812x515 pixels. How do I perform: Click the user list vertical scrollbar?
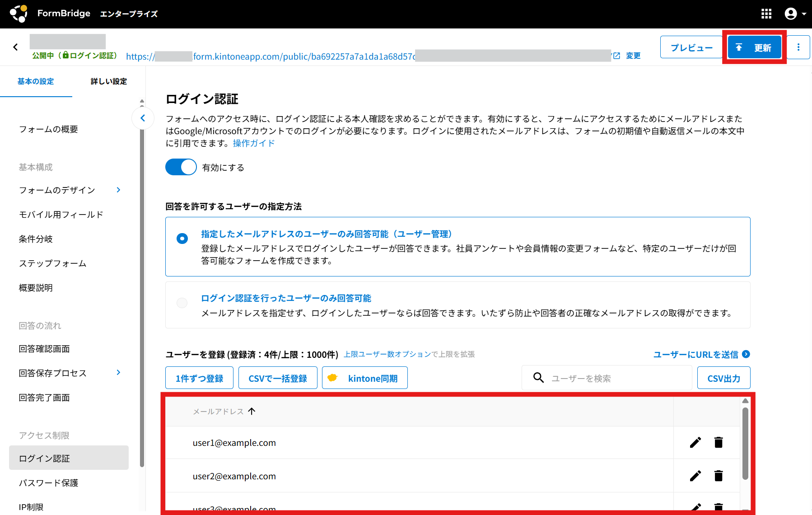tap(745, 443)
